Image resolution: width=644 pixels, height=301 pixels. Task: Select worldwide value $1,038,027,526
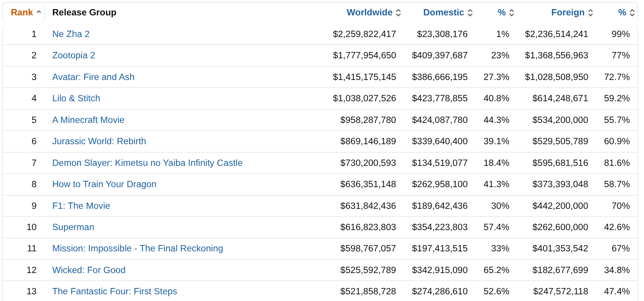pos(364,98)
